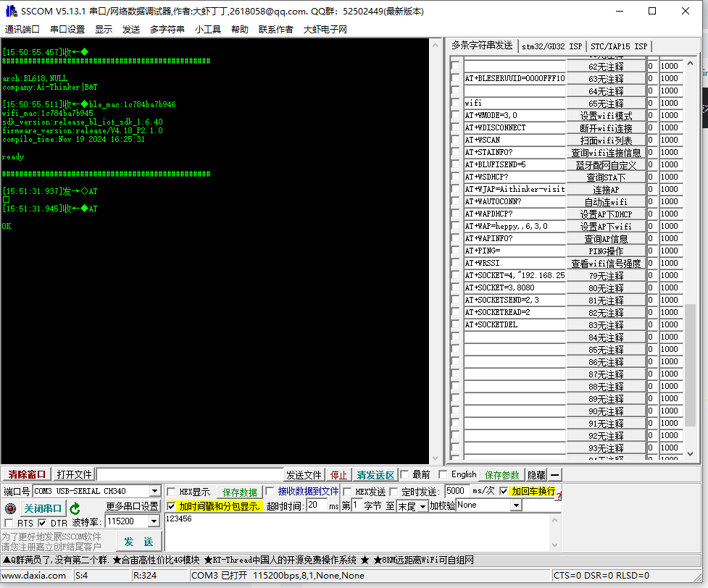Disable the 加时间戳和分包显示 checkbox
Image resolution: width=708 pixels, height=588 pixels.
[x=171, y=506]
